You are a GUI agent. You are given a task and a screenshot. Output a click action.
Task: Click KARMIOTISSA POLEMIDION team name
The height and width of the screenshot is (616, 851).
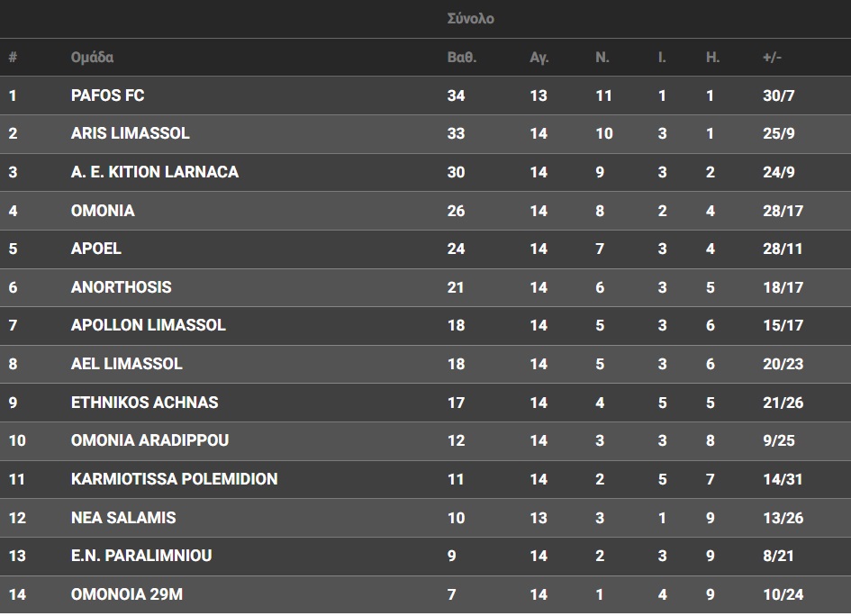click(x=174, y=479)
